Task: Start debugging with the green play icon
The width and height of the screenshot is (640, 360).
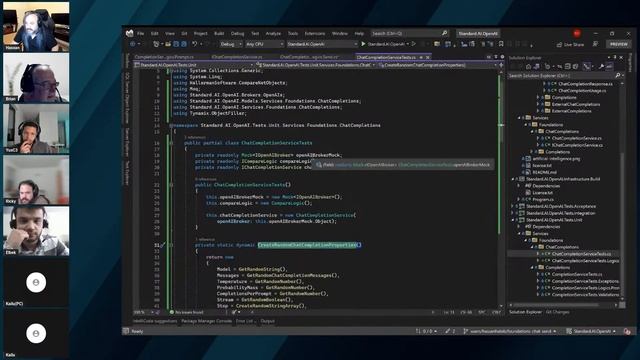Action: 363,44
